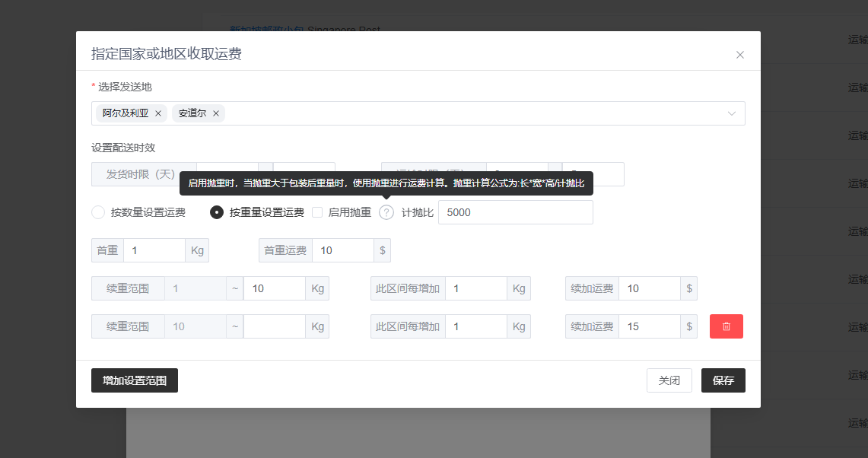Close the dialog with the X icon
Image resolution: width=868 pixels, height=458 pixels.
pos(739,55)
